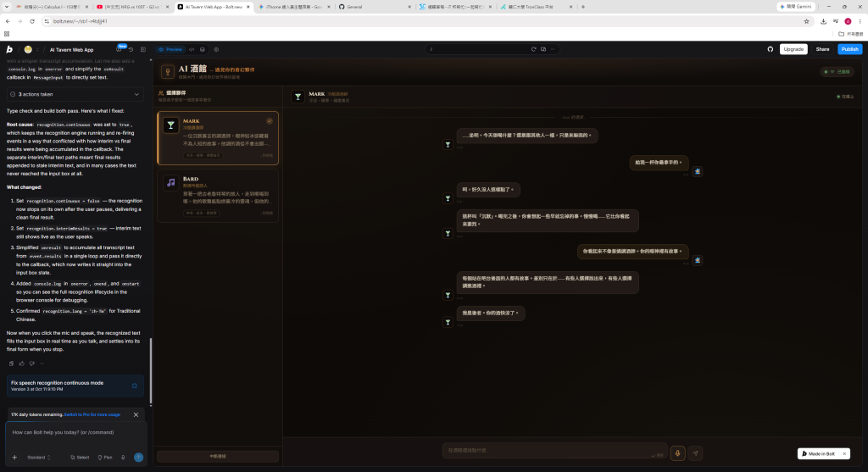
Task: Bookmark this page with the star
Action: click(x=806, y=21)
